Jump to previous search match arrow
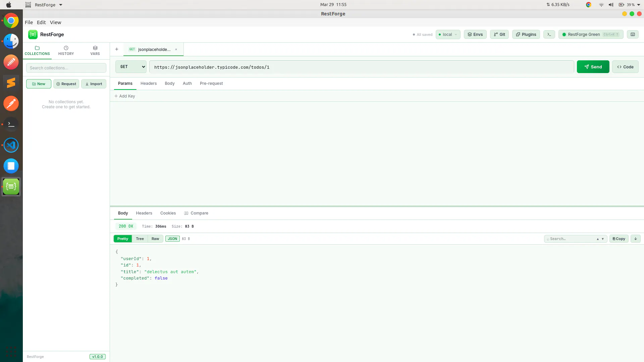The image size is (644, 362). tap(598, 239)
